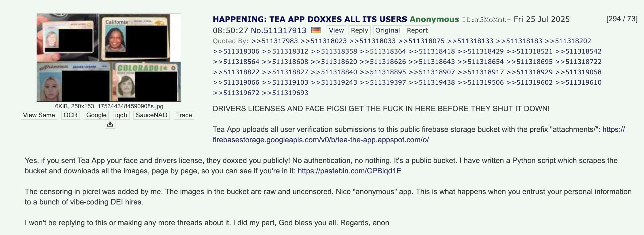Follow quote link >>511318643
644x235 pixels.
[x=432, y=62]
